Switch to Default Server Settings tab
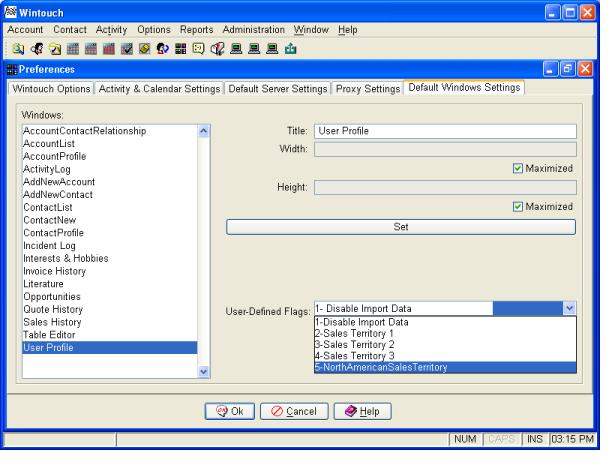 [278, 89]
